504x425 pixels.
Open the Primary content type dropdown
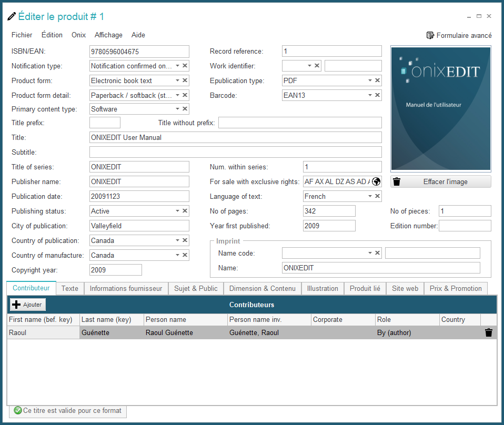tap(177, 109)
